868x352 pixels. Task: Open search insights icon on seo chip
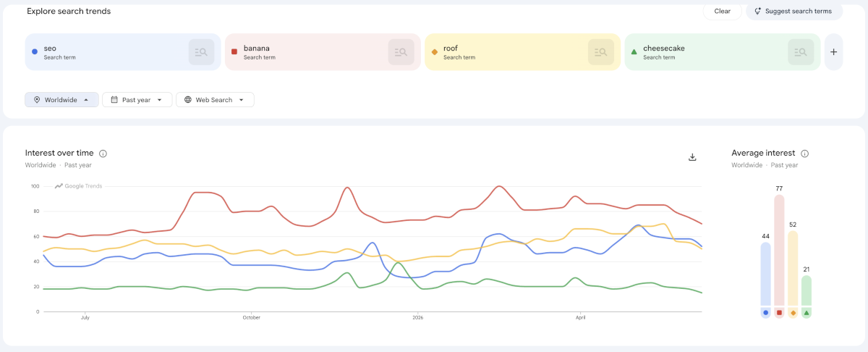coord(202,52)
